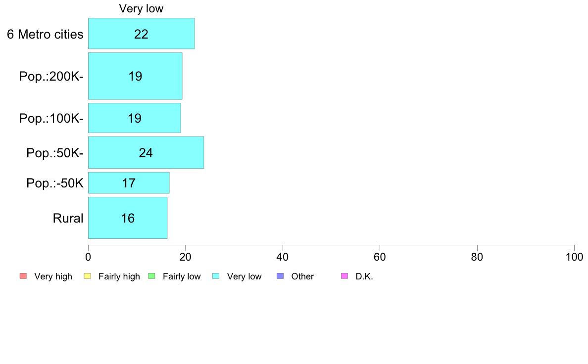Click the Very low cyan legend swatch
Screen dimensions: 588x364
[x=216, y=276]
